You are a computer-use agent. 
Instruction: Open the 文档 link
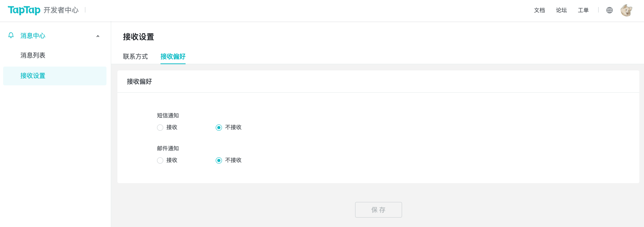[539, 10]
